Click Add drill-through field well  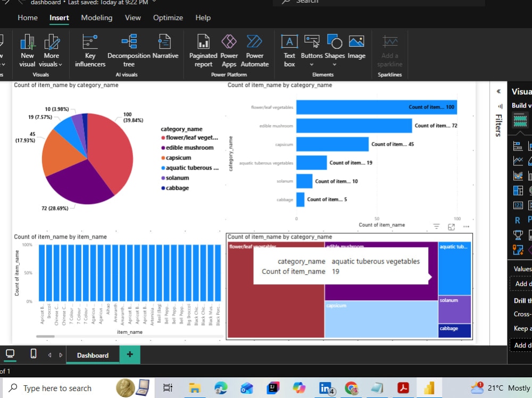[521, 345]
